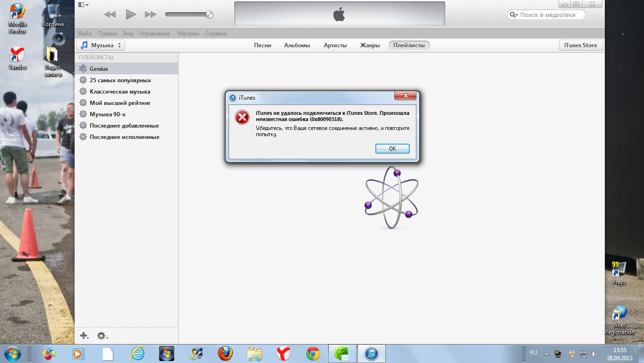This screenshot has height=363, width=644.
Task: Select the Последние добавленные playlist
Action: [x=127, y=126]
